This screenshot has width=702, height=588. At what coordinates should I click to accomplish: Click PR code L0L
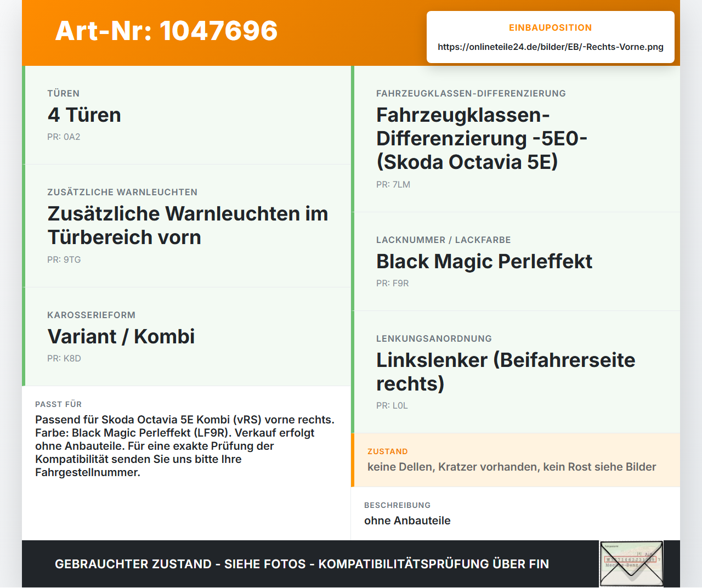click(392, 405)
